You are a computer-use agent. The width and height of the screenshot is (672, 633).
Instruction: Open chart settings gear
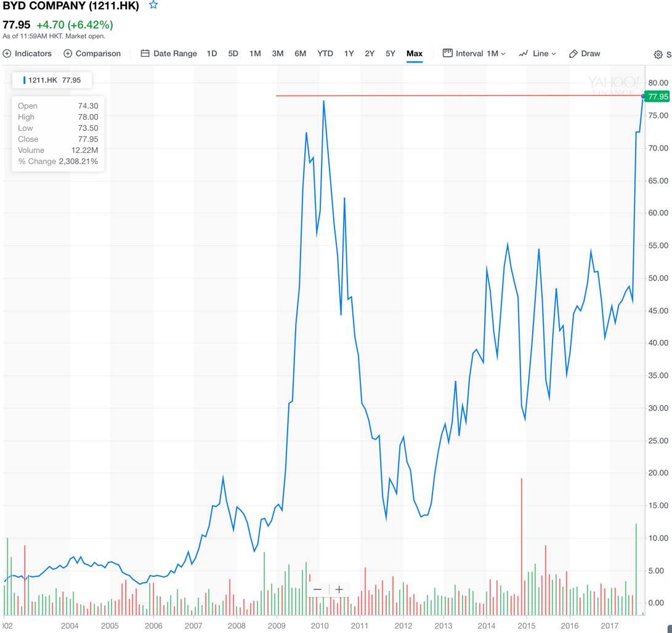pyautogui.click(x=658, y=54)
